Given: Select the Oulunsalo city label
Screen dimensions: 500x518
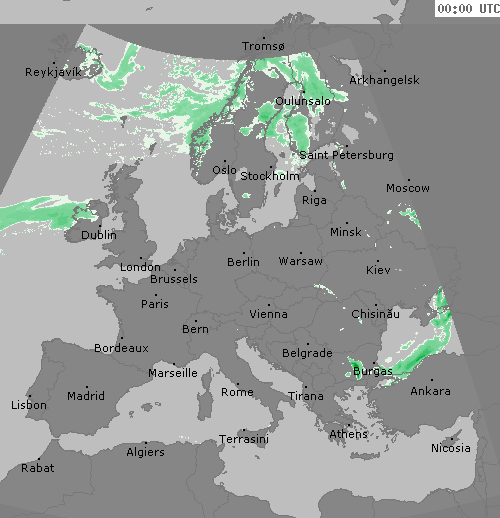Looking at the screenshot, I should [303, 101].
